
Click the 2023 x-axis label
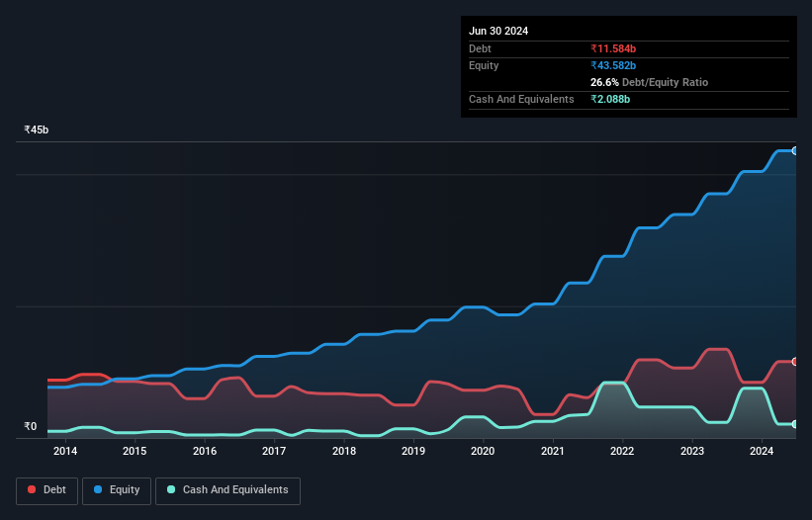(692, 451)
